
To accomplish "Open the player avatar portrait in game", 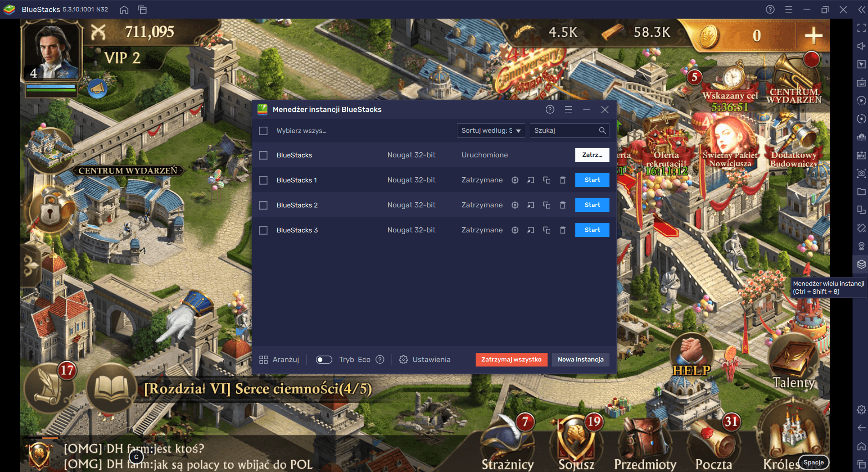I will (x=53, y=50).
